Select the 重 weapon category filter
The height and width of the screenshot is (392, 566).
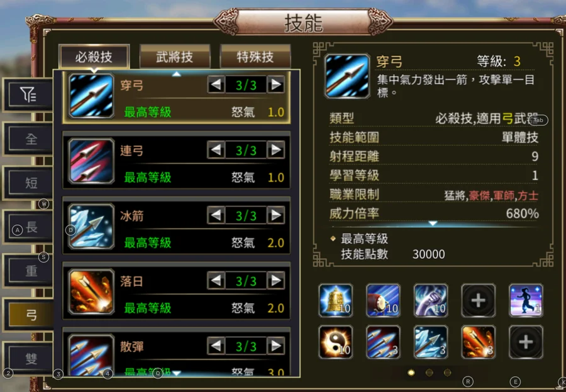(31, 271)
